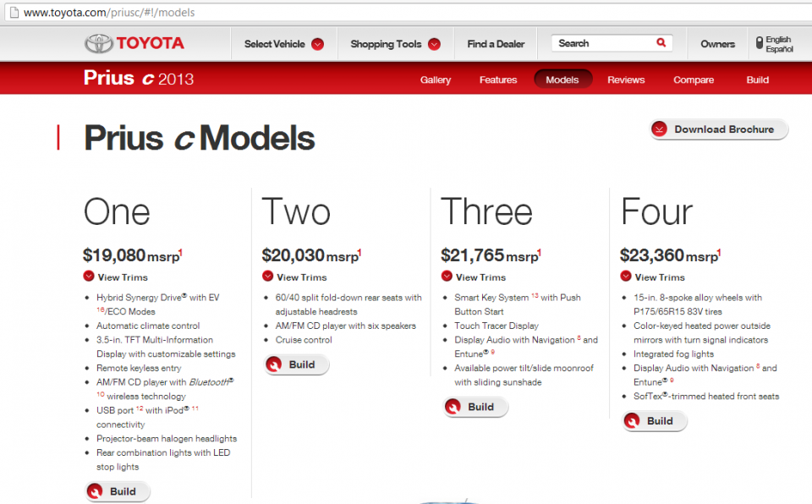The image size is (812, 504).
Task: Click the TOYOTA wordmark
Action: coord(151,43)
